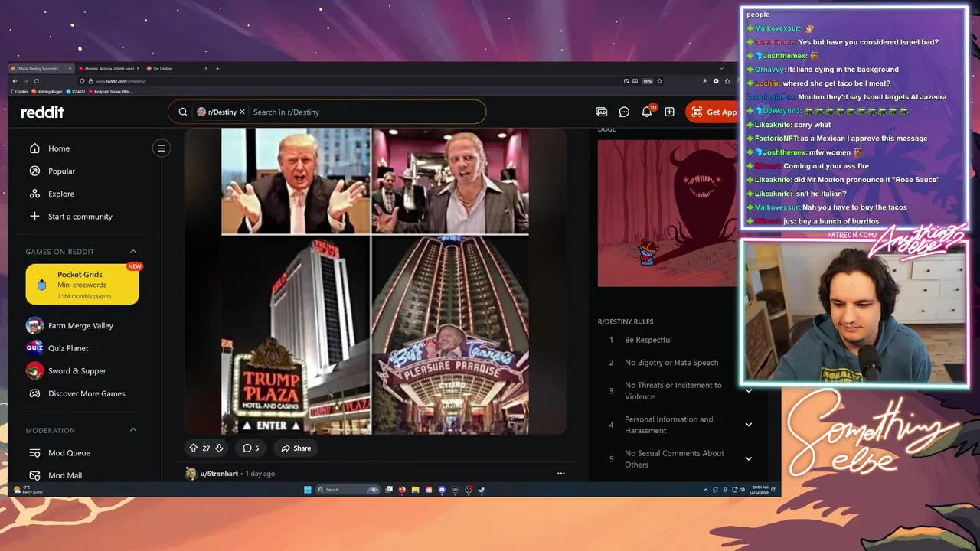980x551 pixels.
Task: Bookmark this page with star icon
Action: [659, 81]
